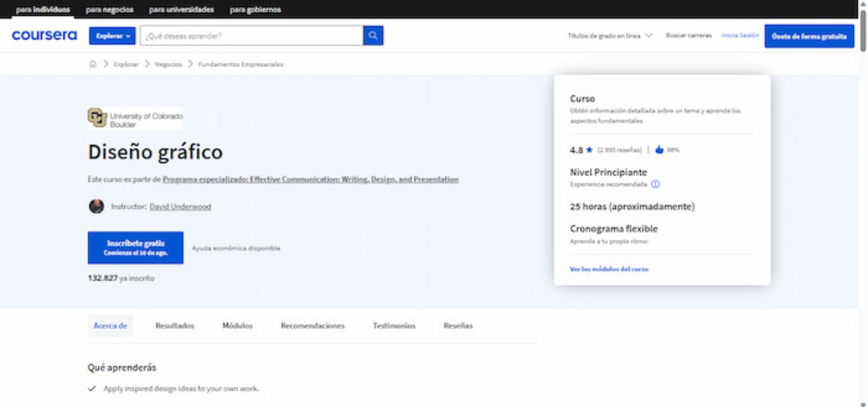Open the Inicia Sesión link
Viewport: 868px width, 407px height.
point(740,35)
